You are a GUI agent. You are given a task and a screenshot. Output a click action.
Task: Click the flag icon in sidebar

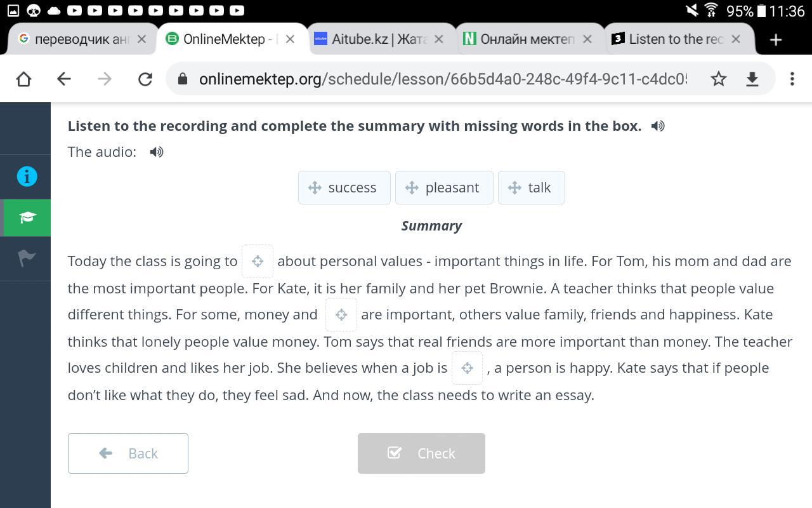point(27,258)
